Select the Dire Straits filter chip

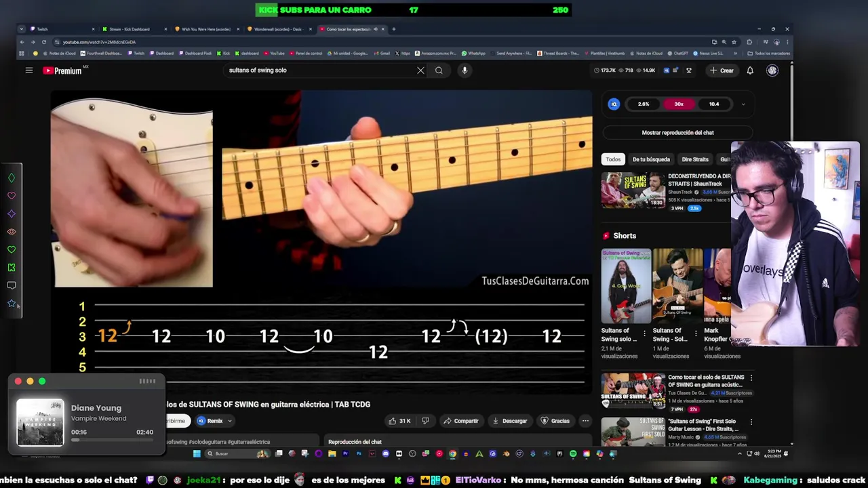[x=695, y=159]
